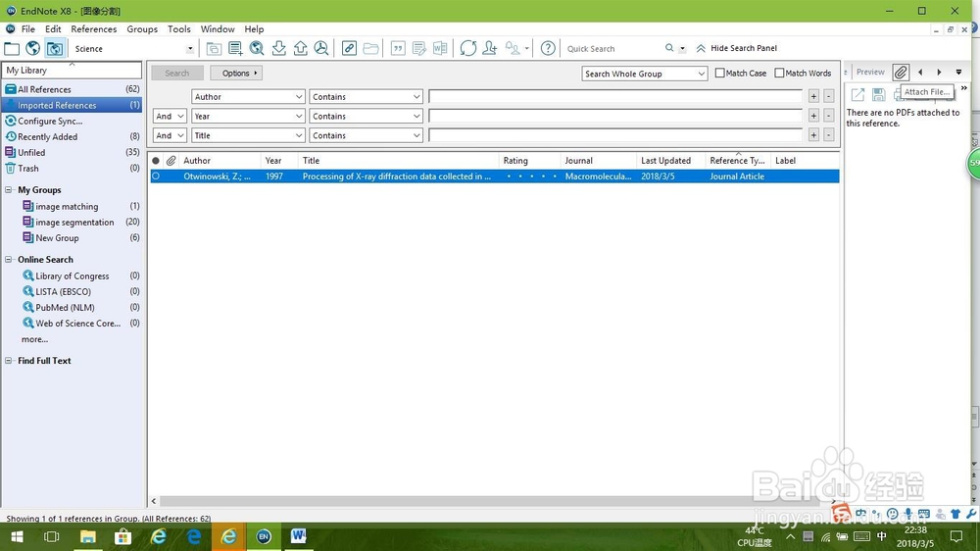Select All References in the library
The image size is (980, 551).
(x=72, y=89)
